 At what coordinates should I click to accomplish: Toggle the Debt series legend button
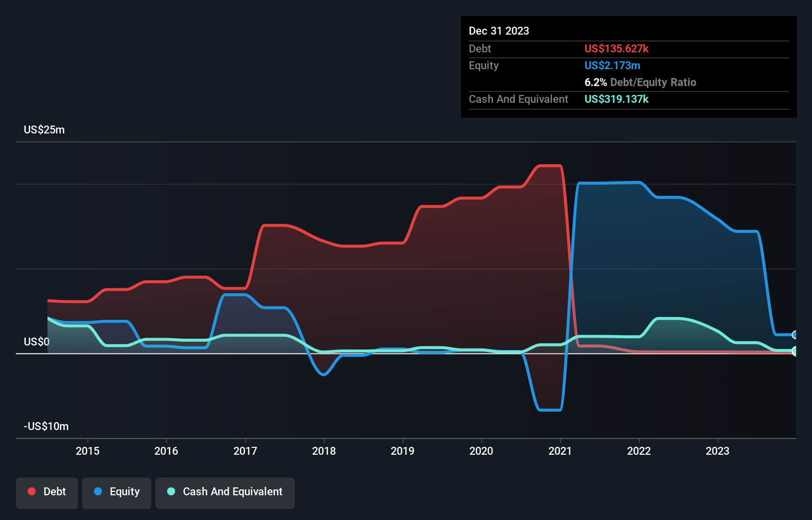coord(47,493)
